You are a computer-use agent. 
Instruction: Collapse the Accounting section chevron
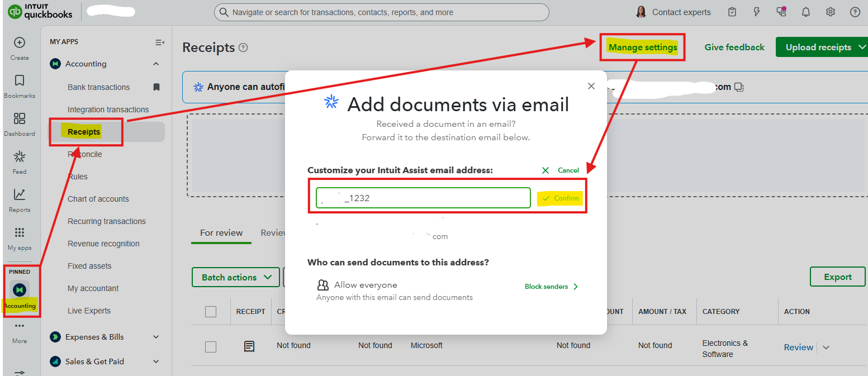[x=156, y=64]
